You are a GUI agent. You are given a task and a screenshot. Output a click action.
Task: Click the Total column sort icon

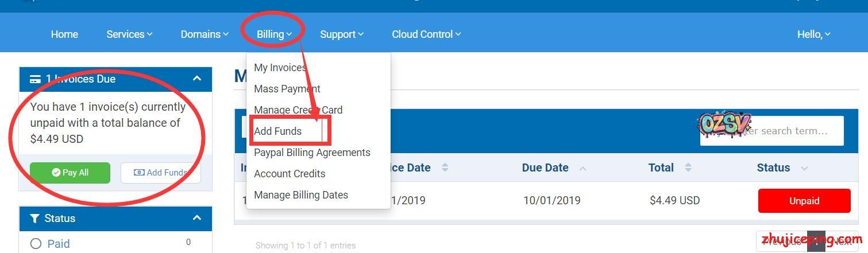click(688, 168)
